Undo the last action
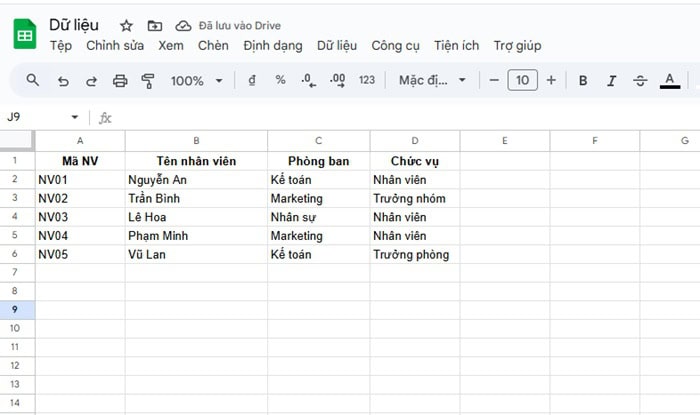The height and width of the screenshot is (415, 700). pyautogui.click(x=63, y=80)
